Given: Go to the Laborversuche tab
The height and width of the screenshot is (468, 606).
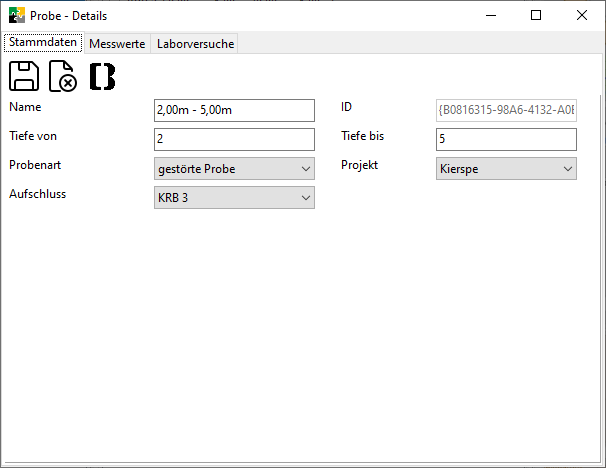Looking at the screenshot, I should pyautogui.click(x=194, y=44).
